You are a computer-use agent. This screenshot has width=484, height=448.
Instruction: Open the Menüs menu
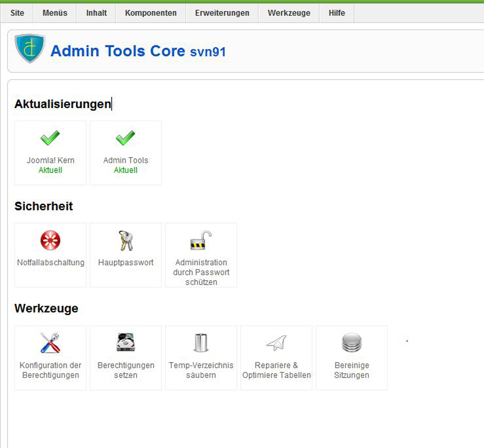(55, 13)
